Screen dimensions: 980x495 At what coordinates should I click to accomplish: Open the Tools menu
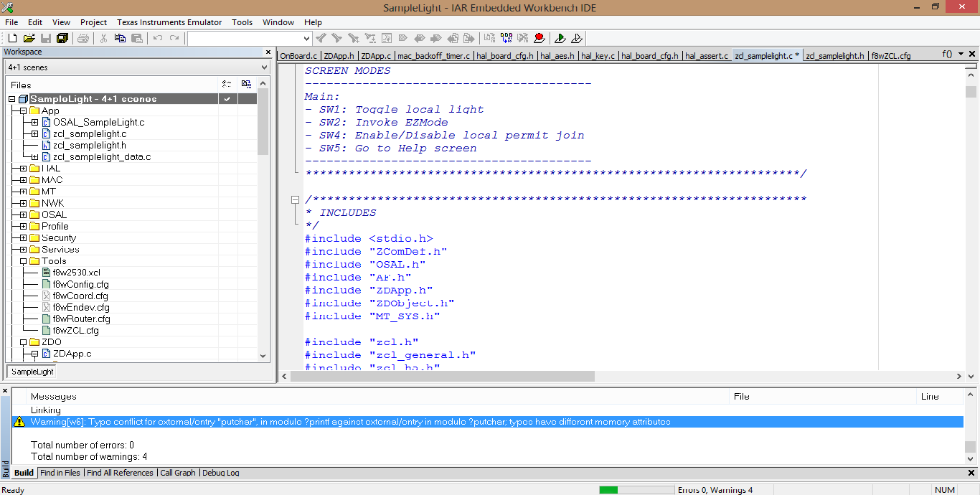pos(242,22)
